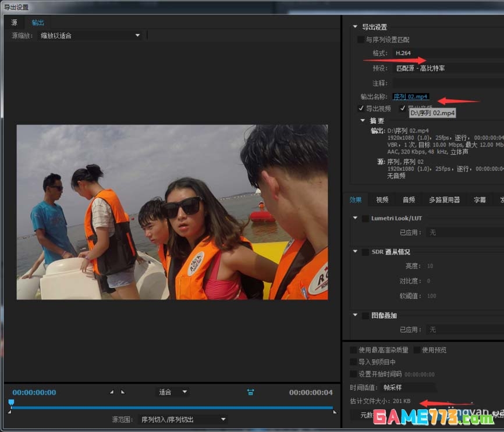
Task: Enable the SDR 遵从情况 checkbox
Action: point(365,252)
